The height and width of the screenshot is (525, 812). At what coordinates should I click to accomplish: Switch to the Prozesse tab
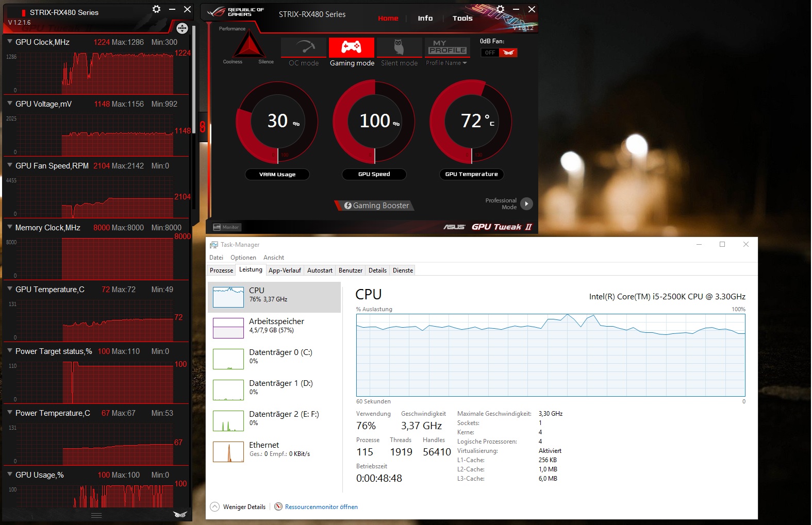click(222, 270)
